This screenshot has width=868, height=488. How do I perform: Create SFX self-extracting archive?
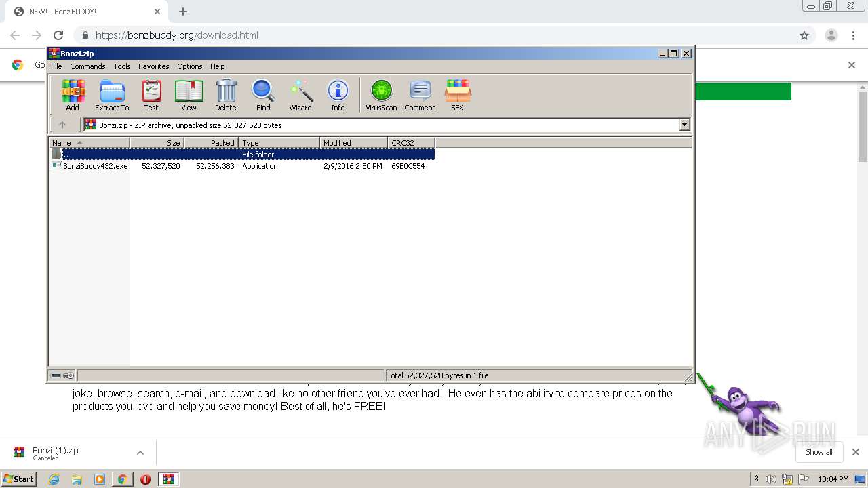[458, 95]
